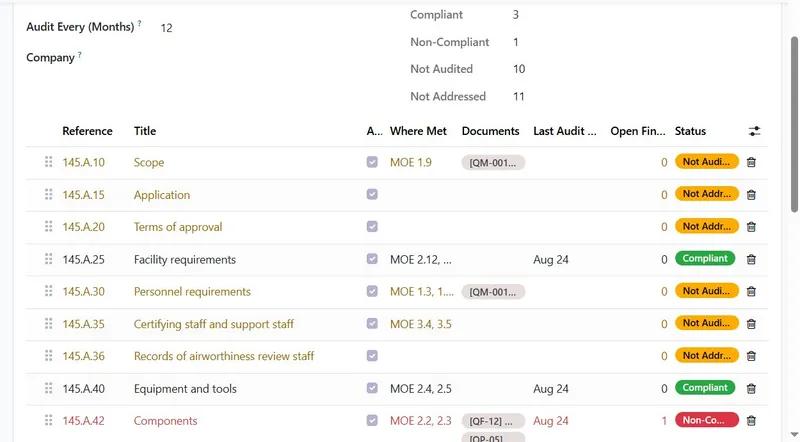
Task: Toggle applicable checkbox for Facility requirements
Action: tap(372, 259)
